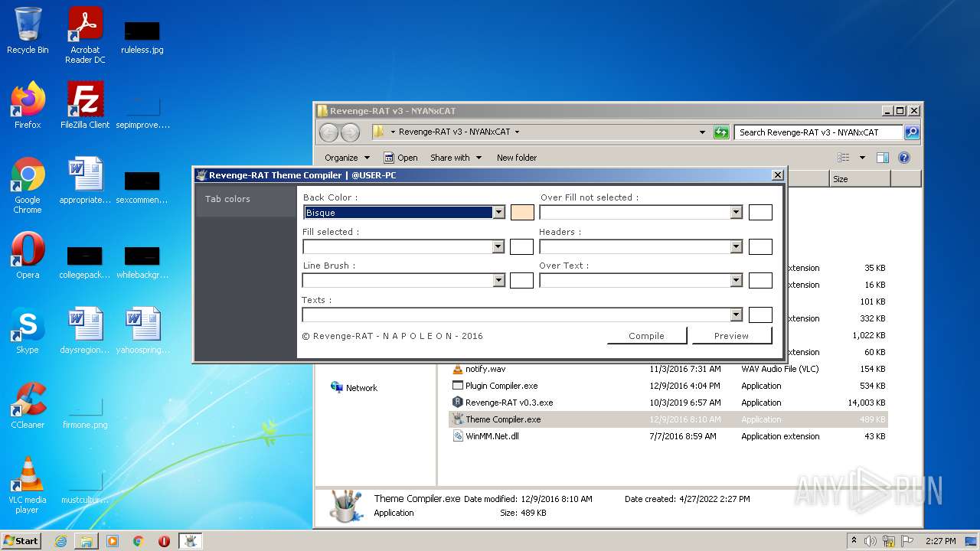The image size is (980, 551).
Task: Open the change view options dropdown
Action: tap(862, 158)
